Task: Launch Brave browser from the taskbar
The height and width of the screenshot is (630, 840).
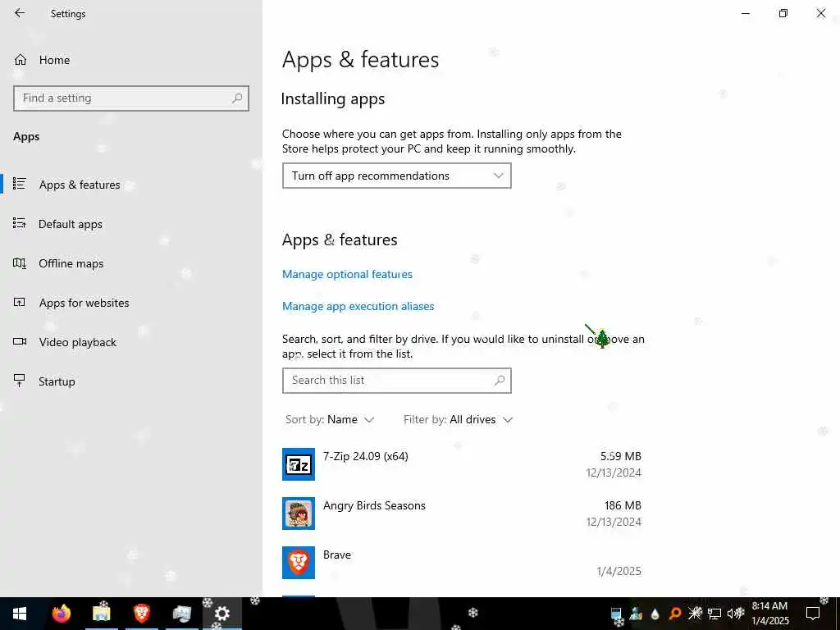Action: tap(141, 614)
